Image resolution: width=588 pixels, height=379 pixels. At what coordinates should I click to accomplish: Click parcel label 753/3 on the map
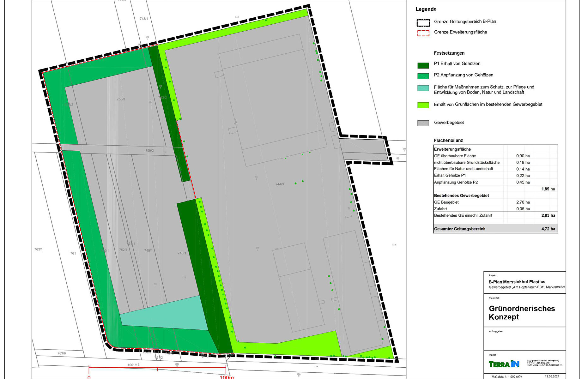point(121,99)
